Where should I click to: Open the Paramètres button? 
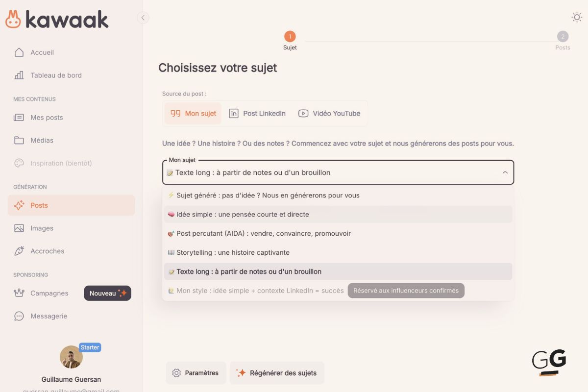click(196, 373)
